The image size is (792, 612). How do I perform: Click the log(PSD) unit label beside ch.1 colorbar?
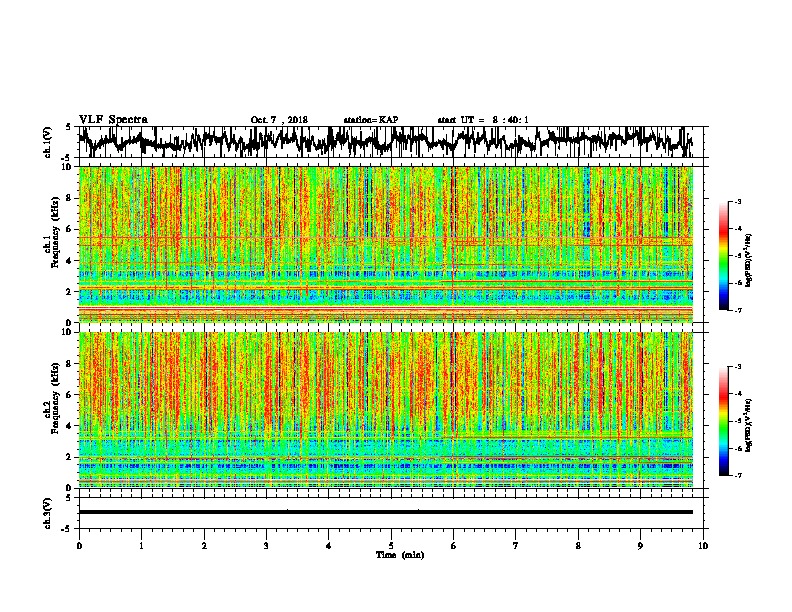tap(749, 261)
